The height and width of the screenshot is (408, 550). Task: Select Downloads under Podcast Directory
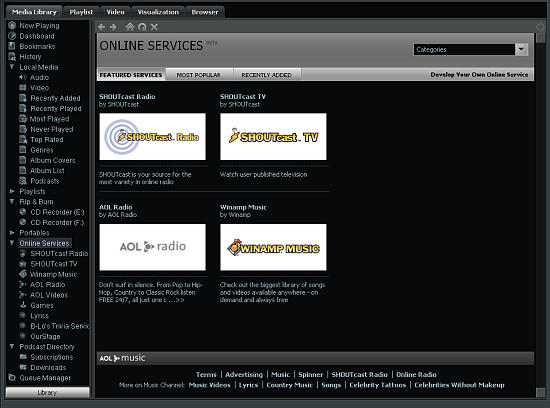coord(48,367)
